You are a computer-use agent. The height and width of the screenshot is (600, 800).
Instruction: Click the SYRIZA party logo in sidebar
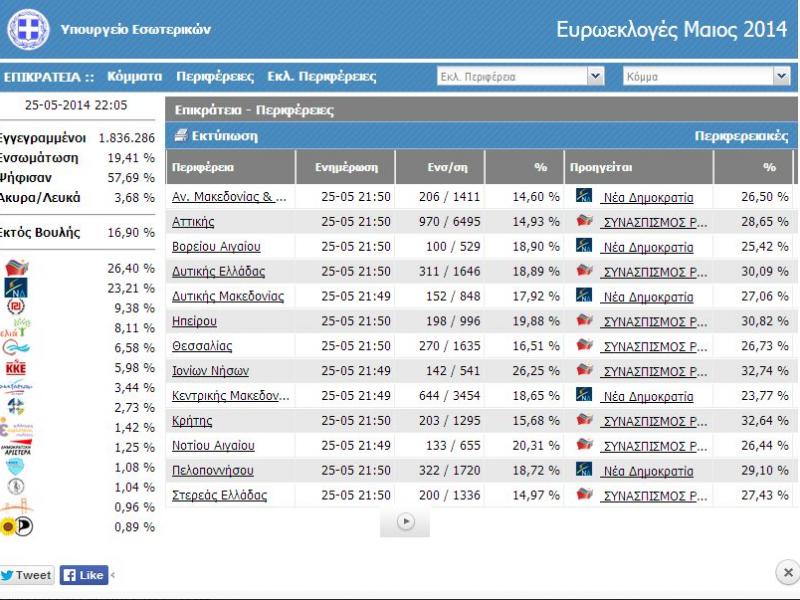pyautogui.click(x=17, y=268)
